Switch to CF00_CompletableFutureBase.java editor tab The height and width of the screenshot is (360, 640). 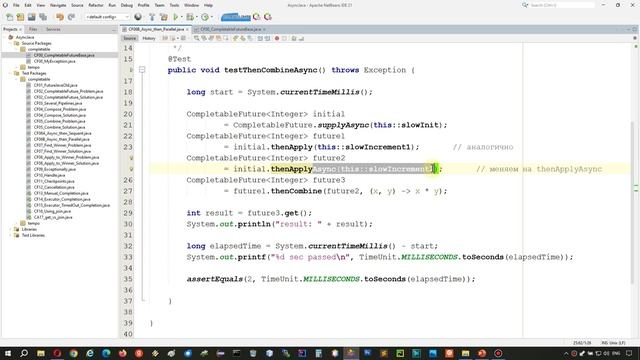coord(231,29)
